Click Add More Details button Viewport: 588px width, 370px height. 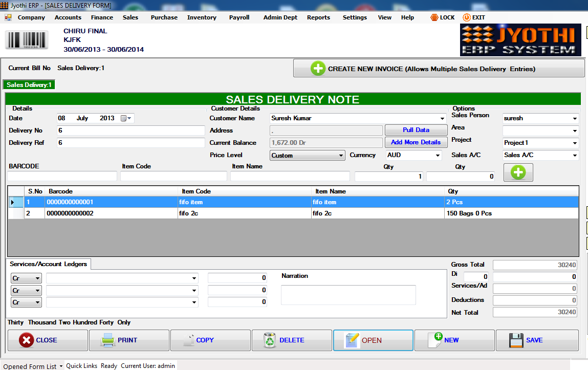tap(416, 142)
